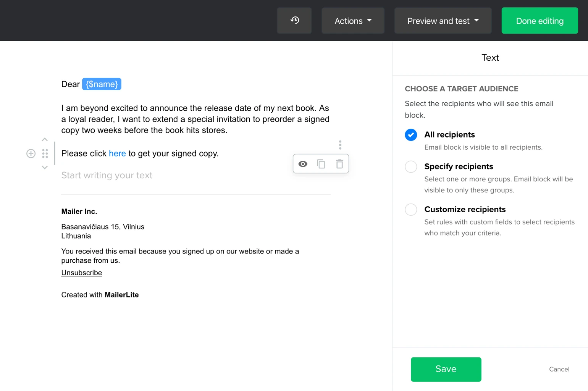This screenshot has height=391, width=588.
Task: Click the Unsubscribe link in footer
Action: [x=82, y=273]
